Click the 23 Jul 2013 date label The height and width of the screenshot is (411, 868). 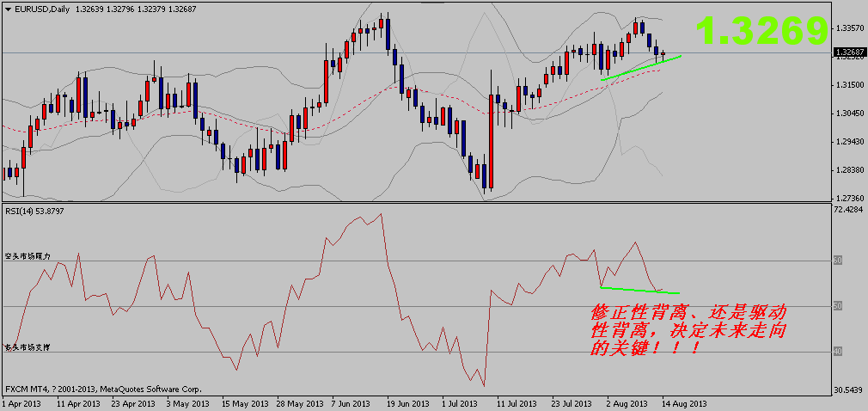(x=571, y=403)
